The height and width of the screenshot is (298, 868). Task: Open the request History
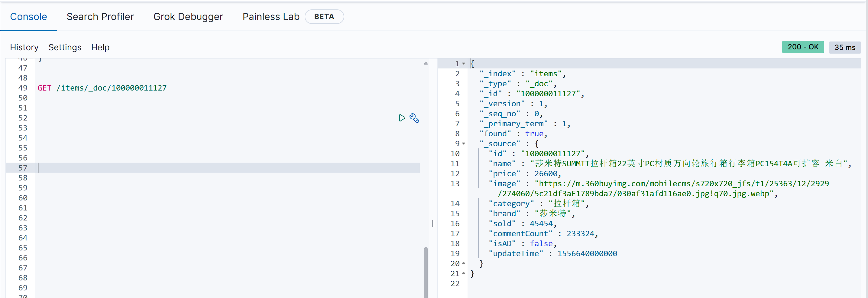point(24,47)
